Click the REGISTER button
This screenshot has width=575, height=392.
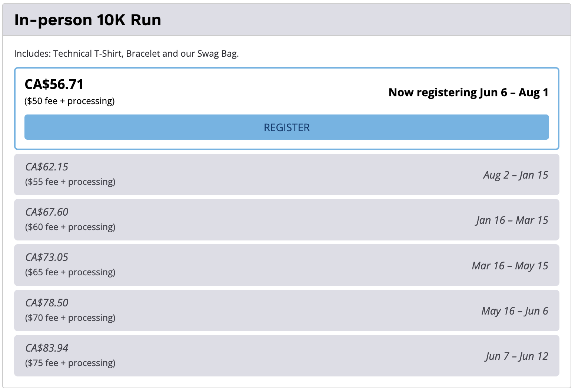286,127
